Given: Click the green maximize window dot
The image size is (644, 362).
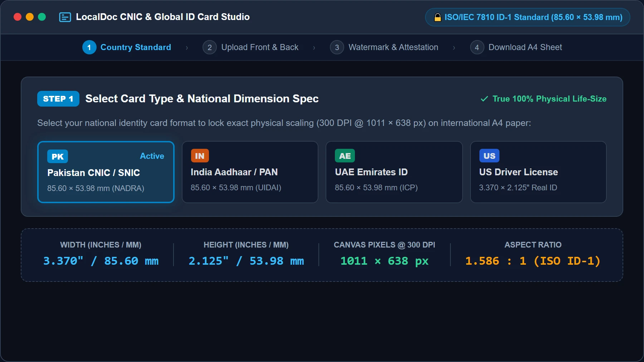Looking at the screenshot, I should coord(42,17).
